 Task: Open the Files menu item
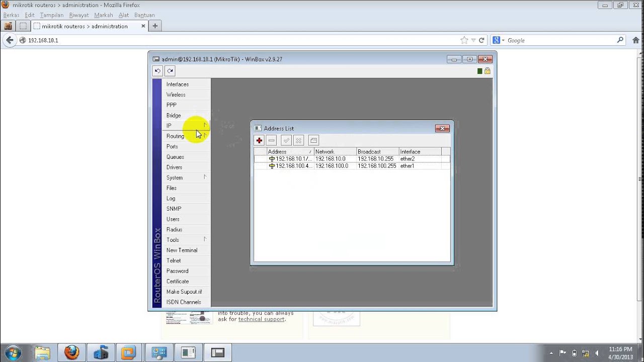(x=186, y=188)
